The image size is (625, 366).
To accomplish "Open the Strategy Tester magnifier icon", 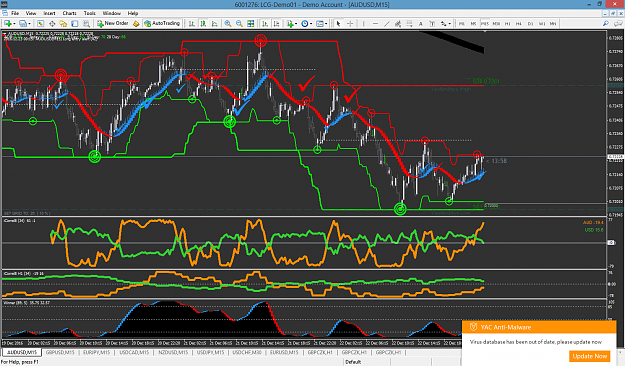I will pos(86,24).
